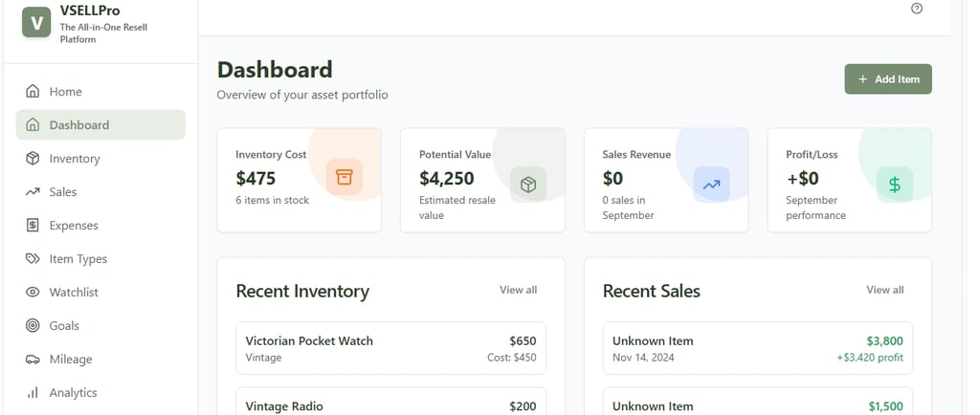Viewport: 980px width, 415px height.
Task: Open Mileage in the sidebar
Action: coord(70,360)
